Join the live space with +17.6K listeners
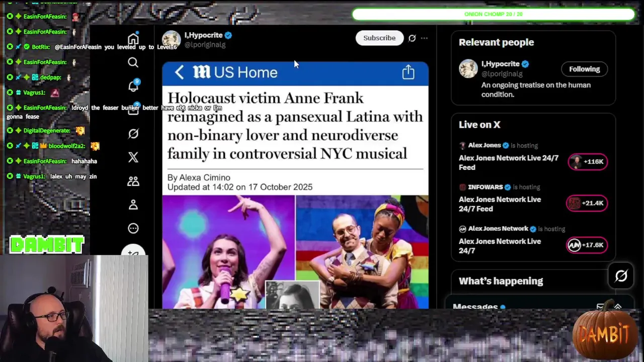Viewport: 644px width, 362px height. click(586, 245)
